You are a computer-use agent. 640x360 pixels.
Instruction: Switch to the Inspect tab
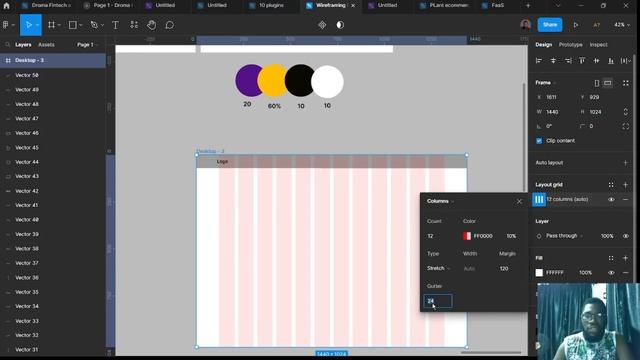click(598, 44)
